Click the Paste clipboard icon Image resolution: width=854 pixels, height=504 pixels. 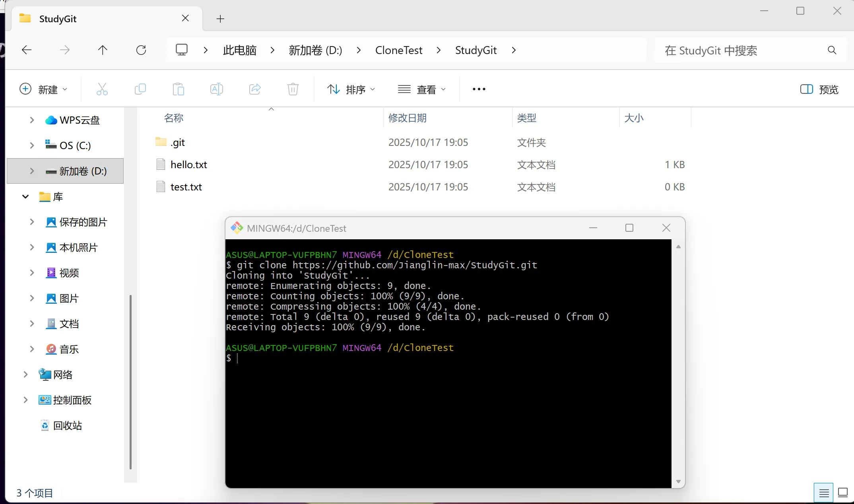click(178, 89)
